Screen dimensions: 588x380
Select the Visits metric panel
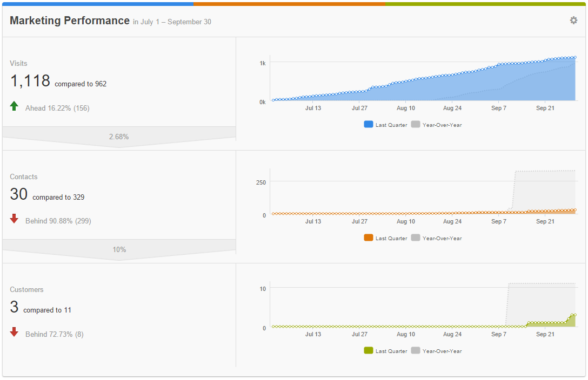[81, 81]
